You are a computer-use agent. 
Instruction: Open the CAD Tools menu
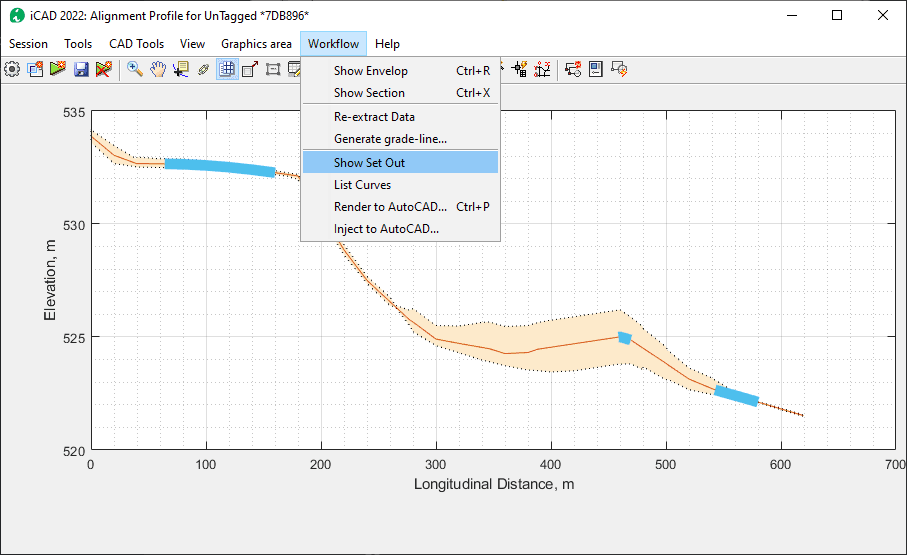coord(136,44)
